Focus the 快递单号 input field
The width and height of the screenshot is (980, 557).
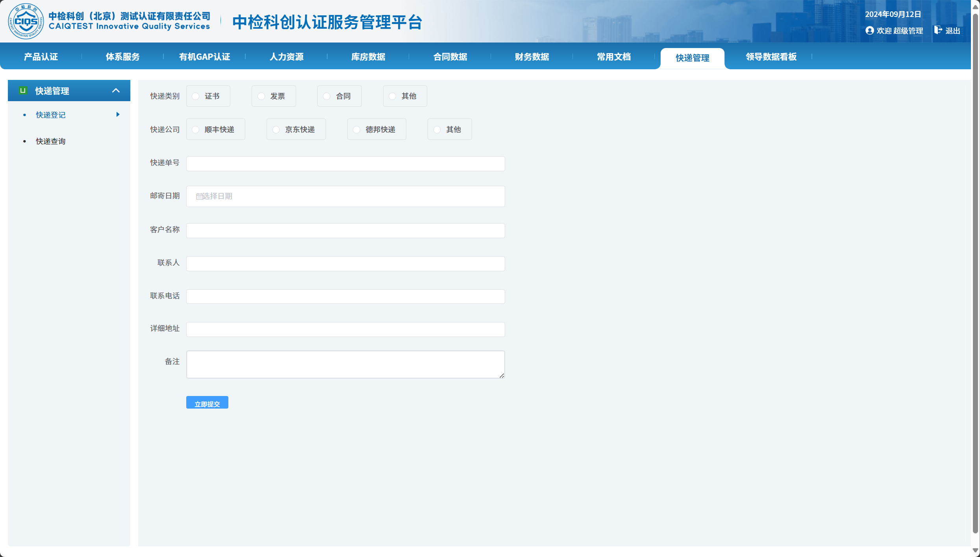(x=345, y=164)
